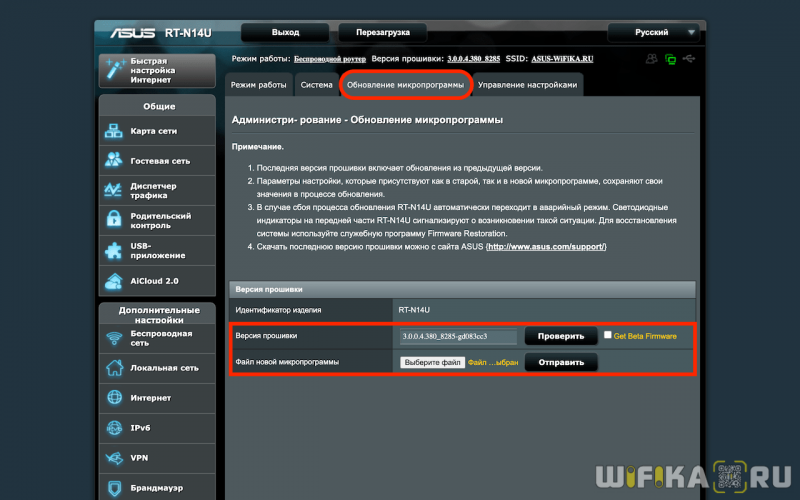Open Диспетчер трафика traffic manager icon
800x500 pixels.
tap(114, 190)
